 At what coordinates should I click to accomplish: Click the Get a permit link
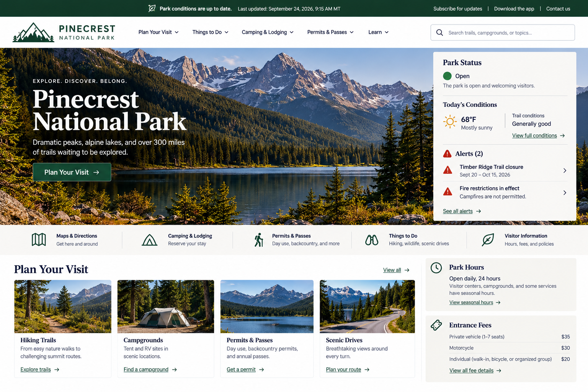click(x=245, y=369)
